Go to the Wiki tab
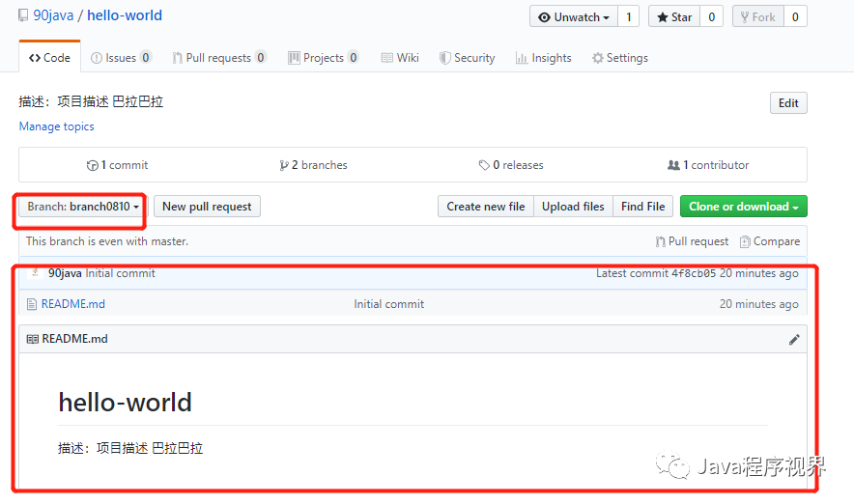 click(400, 58)
